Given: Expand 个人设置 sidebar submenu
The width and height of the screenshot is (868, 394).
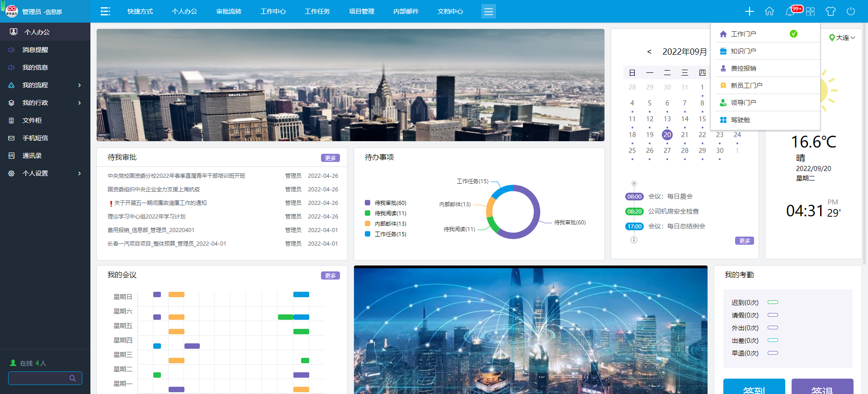Looking at the screenshot, I should point(45,173).
